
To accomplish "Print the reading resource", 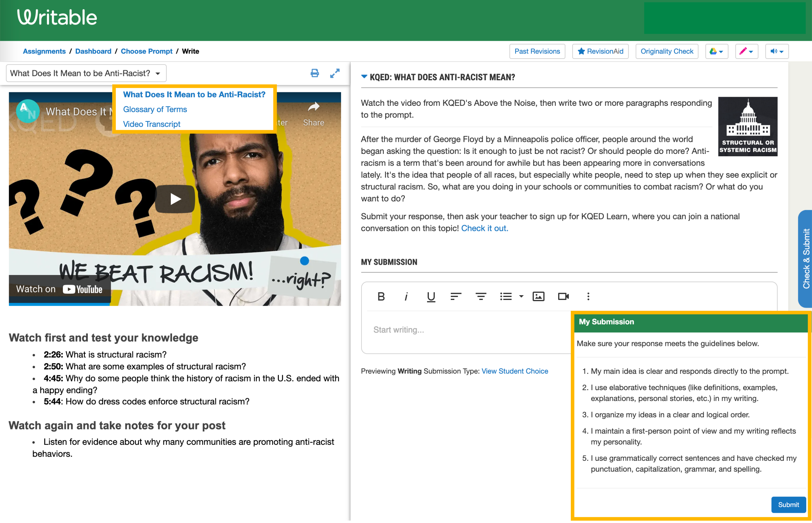I will [315, 73].
